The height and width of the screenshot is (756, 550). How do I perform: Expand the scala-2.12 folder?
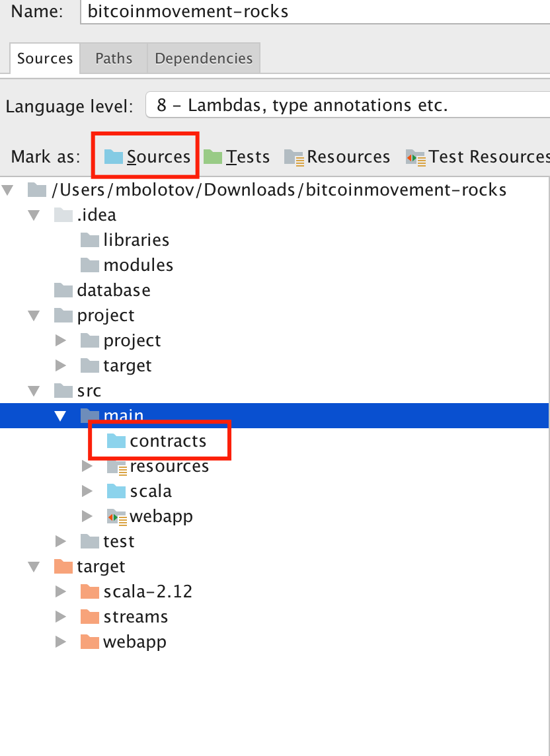click(x=60, y=591)
